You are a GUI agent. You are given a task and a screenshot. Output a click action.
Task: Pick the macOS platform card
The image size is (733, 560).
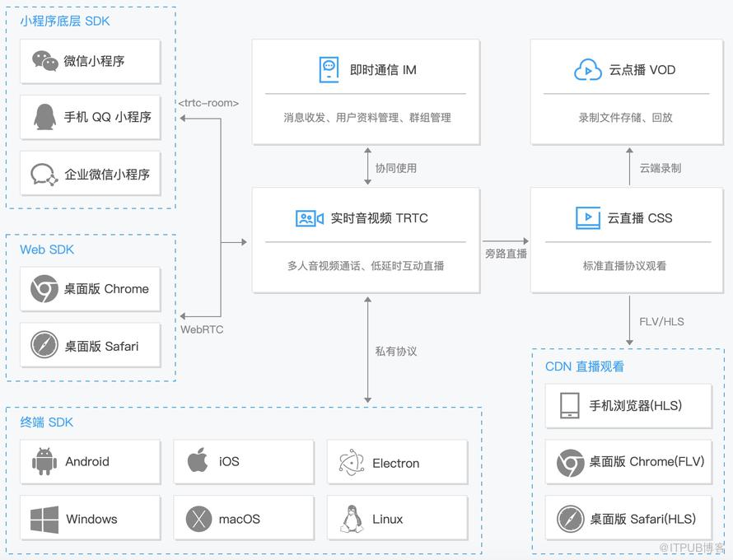(244, 518)
